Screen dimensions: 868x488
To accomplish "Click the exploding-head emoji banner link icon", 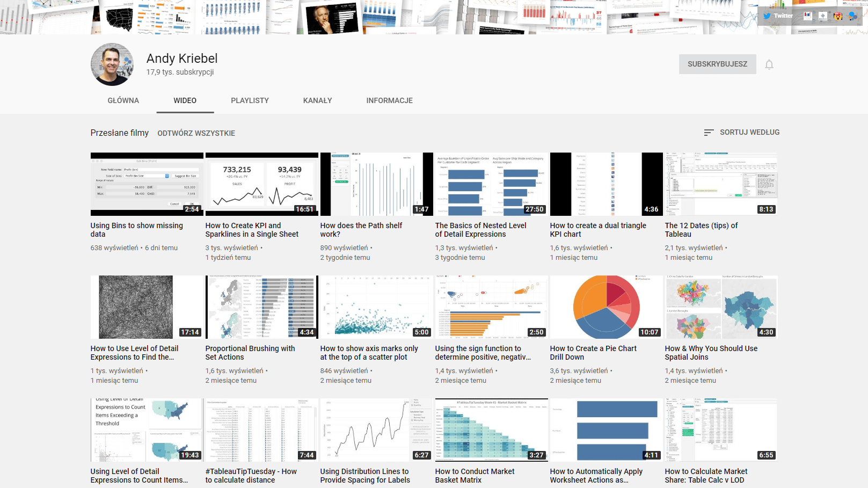I will (x=837, y=16).
